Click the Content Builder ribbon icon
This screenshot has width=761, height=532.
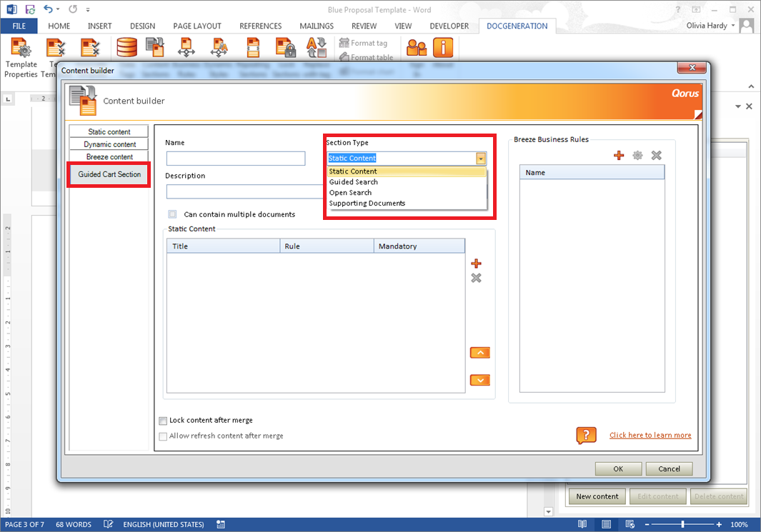pyautogui.click(x=155, y=48)
